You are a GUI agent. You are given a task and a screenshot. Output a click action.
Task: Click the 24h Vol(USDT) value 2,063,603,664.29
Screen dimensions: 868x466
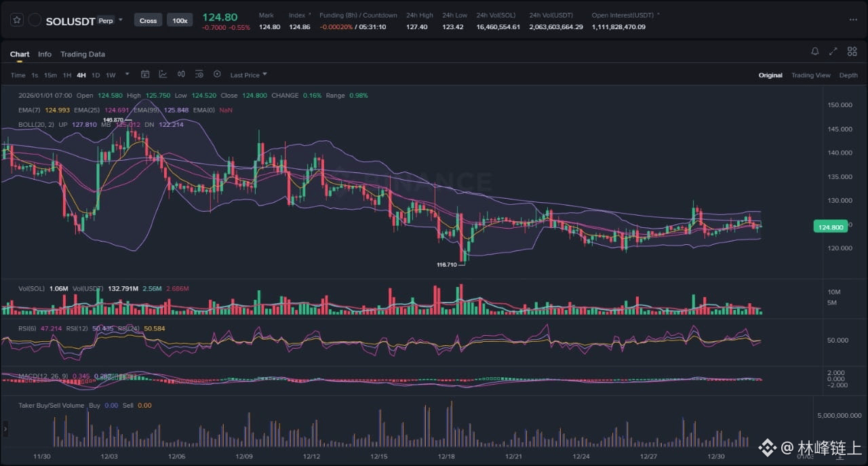[556, 27]
